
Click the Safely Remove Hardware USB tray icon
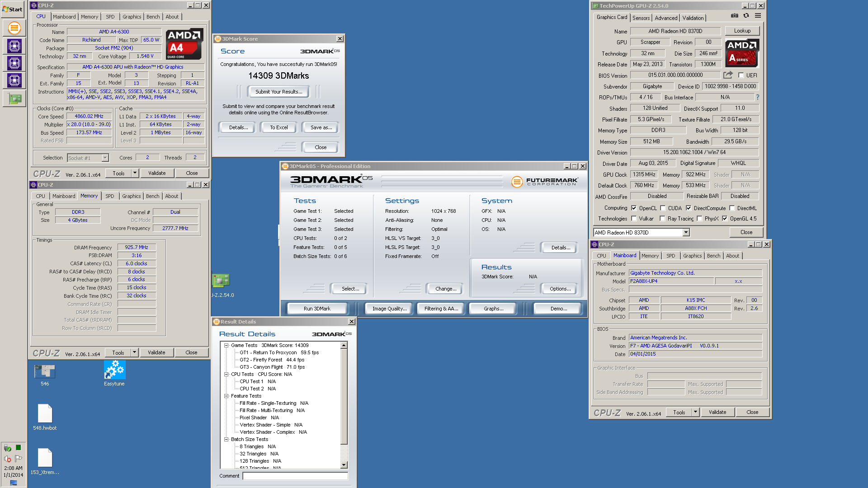tap(8, 448)
